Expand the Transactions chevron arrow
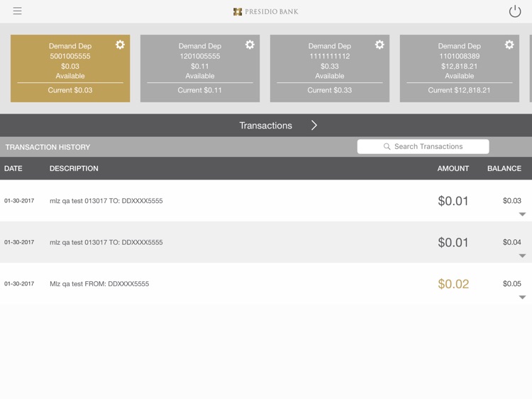Image resolution: width=532 pixels, height=399 pixels. [314, 125]
